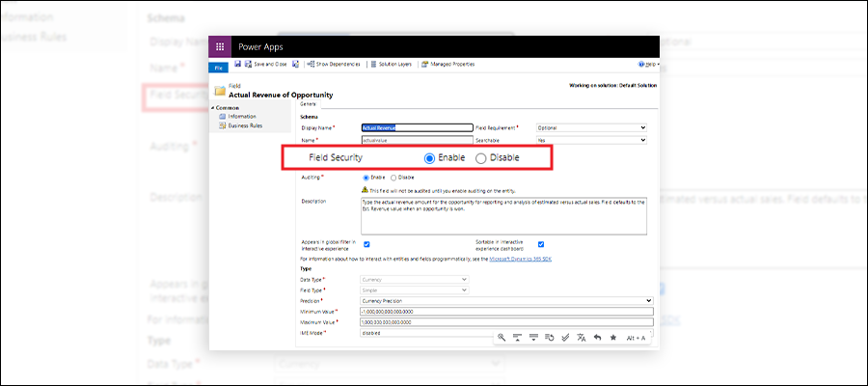This screenshot has width=868, height=386.
Task: Click the auditing warning triangle icon
Action: 366,189
